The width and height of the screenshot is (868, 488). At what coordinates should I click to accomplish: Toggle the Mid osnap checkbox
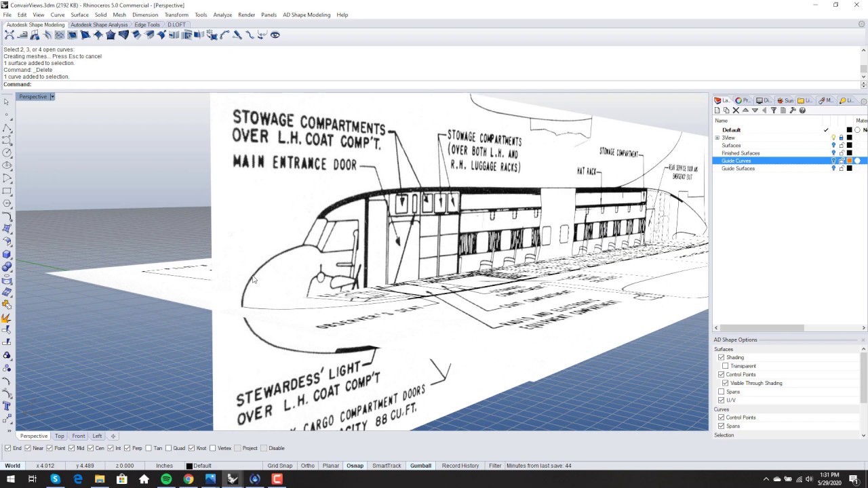[72, 448]
